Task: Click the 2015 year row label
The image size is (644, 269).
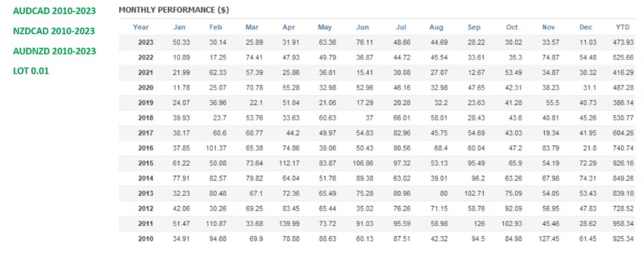Action: [146, 163]
